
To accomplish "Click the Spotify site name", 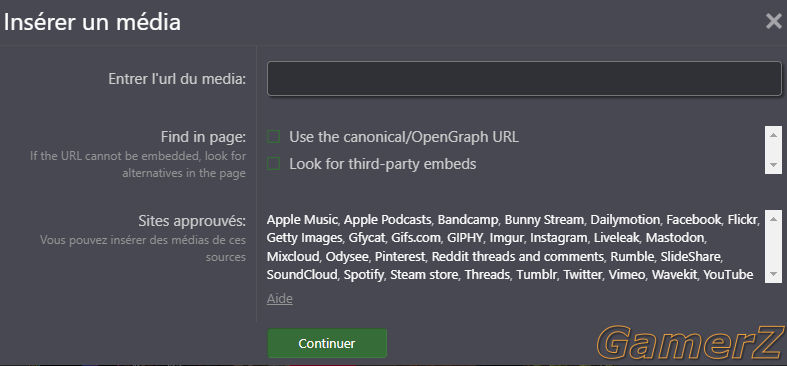I will [364, 275].
